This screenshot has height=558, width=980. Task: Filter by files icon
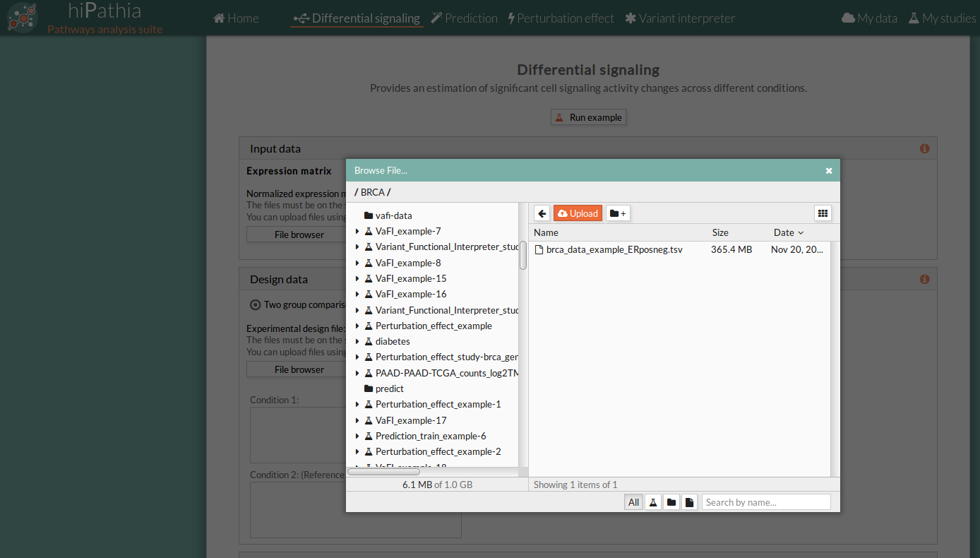click(x=689, y=502)
